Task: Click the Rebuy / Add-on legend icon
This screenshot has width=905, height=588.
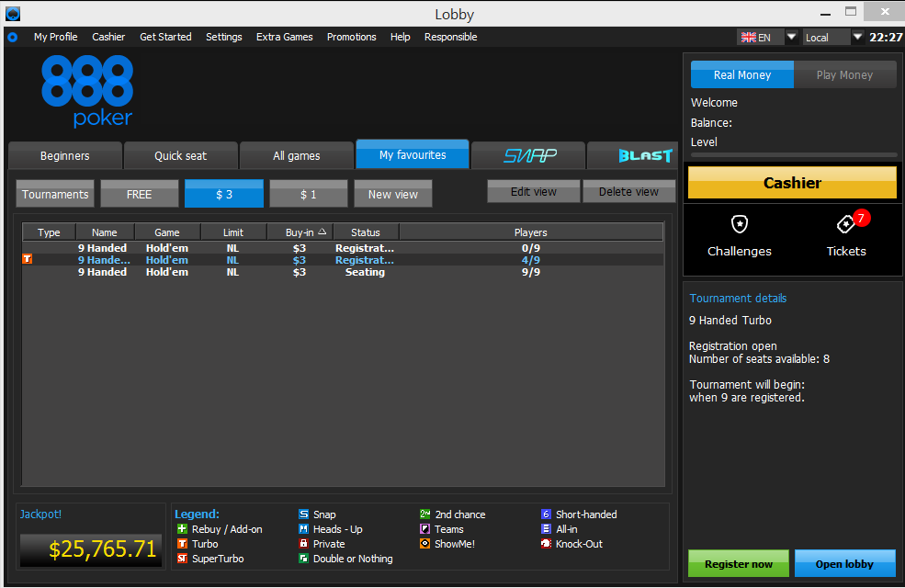Action: coord(182,528)
